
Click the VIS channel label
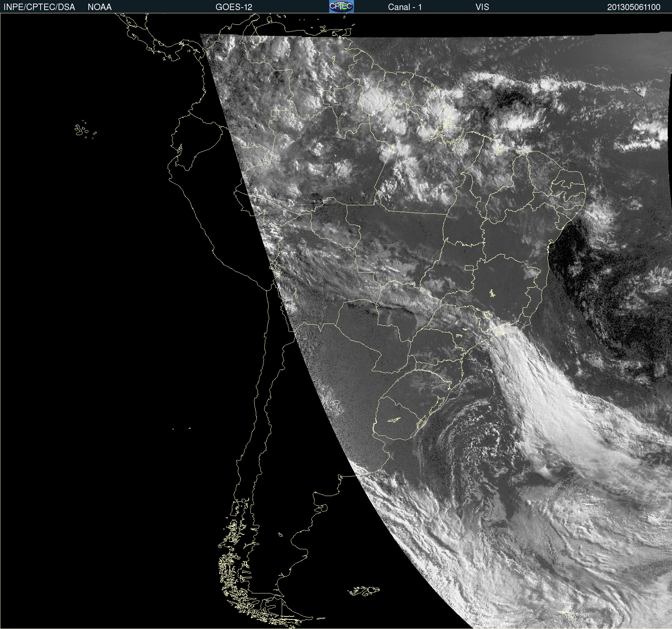point(482,7)
